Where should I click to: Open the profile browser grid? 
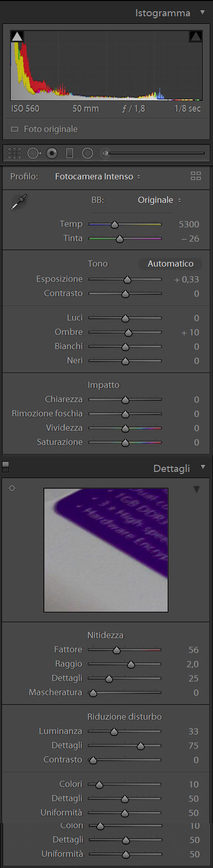[196, 176]
